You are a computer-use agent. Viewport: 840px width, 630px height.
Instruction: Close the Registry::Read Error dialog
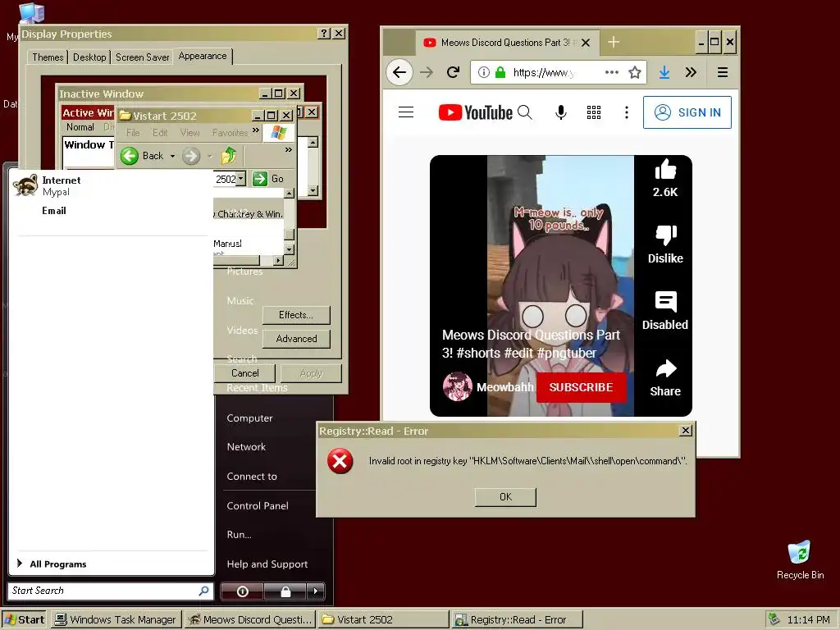tap(685, 431)
